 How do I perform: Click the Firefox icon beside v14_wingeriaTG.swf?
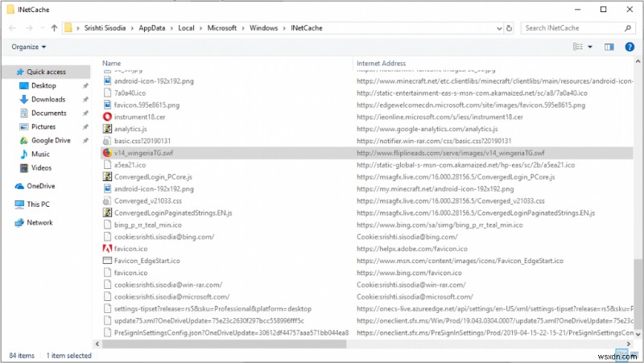108,152
